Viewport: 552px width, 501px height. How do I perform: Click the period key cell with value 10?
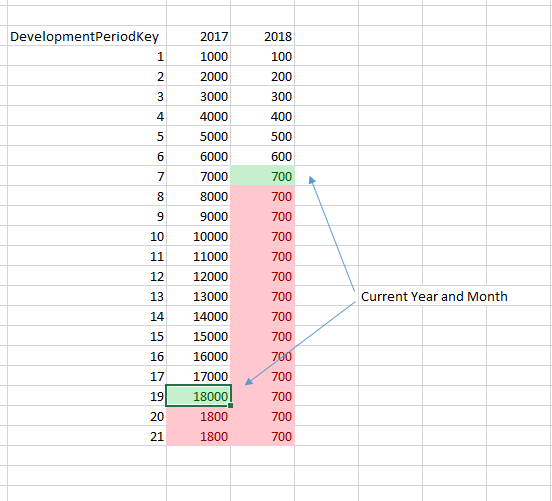pos(87,236)
